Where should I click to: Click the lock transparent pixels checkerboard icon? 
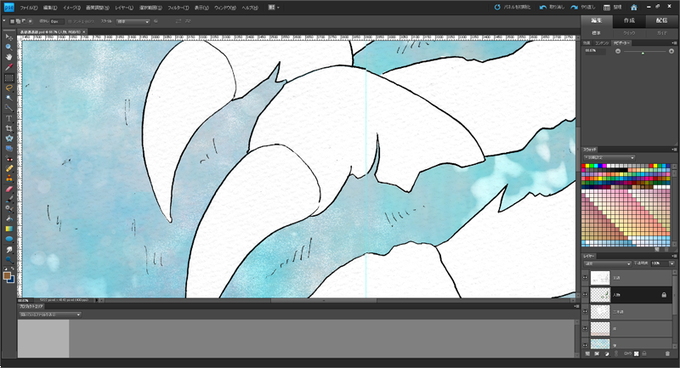click(x=636, y=354)
